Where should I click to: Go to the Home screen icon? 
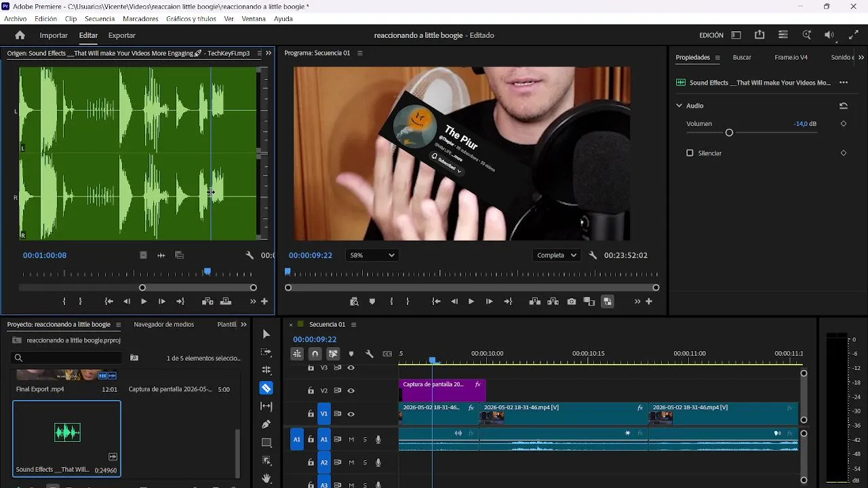point(20,35)
